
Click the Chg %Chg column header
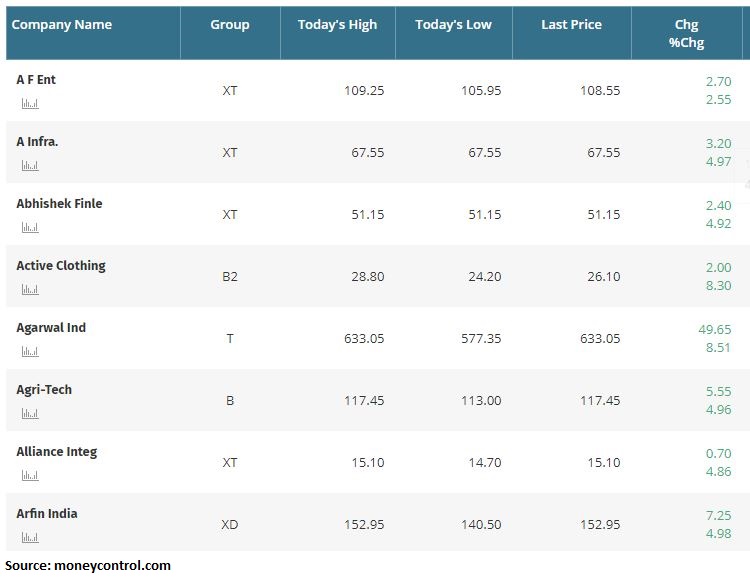(x=687, y=33)
